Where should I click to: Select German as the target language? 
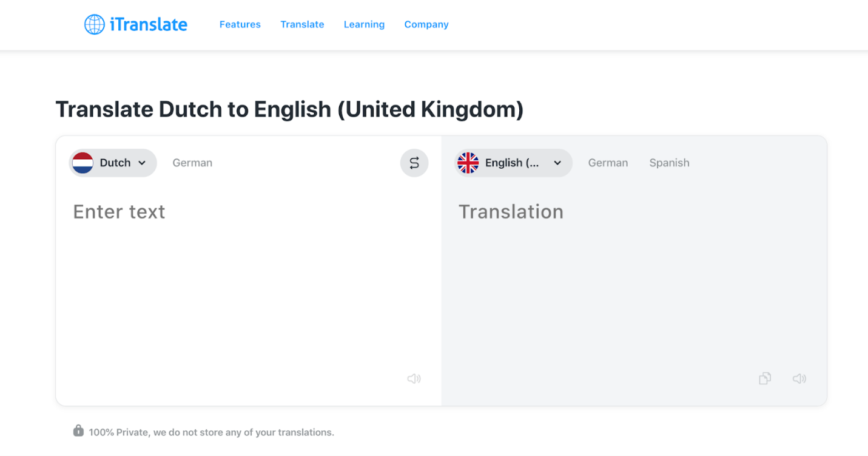click(608, 163)
